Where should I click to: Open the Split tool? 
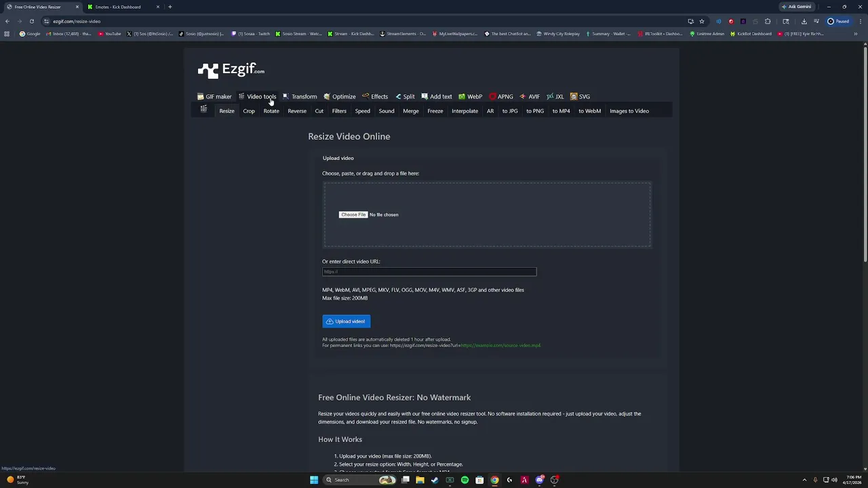pyautogui.click(x=405, y=96)
